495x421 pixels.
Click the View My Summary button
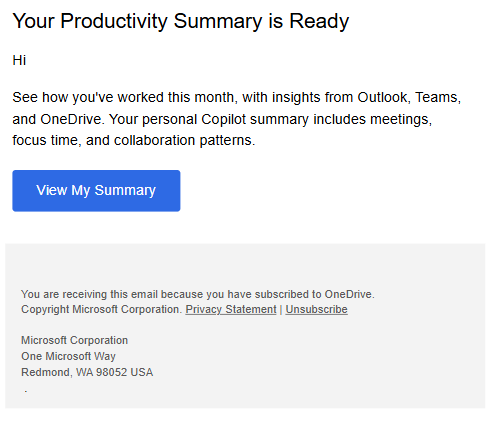96,191
